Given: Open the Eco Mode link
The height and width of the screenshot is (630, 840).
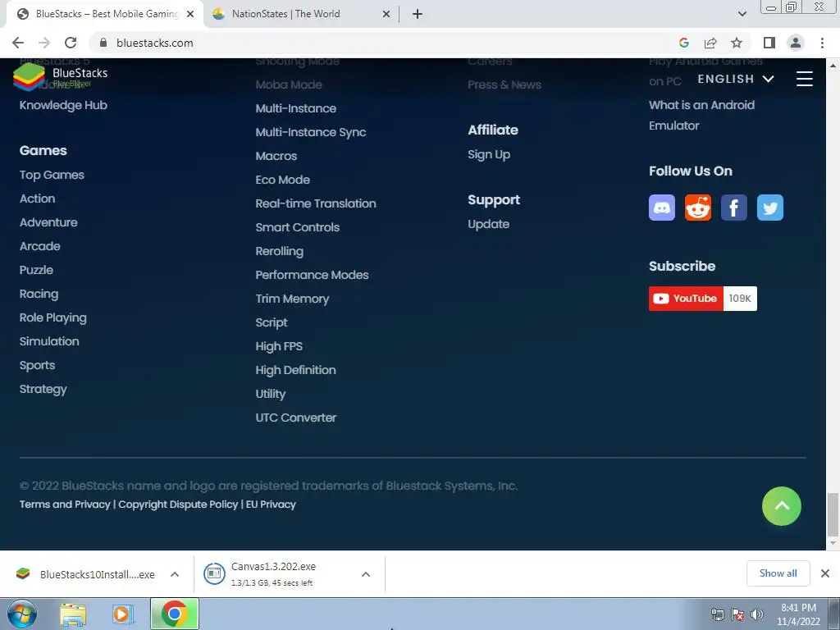Looking at the screenshot, I should (282, 180).
